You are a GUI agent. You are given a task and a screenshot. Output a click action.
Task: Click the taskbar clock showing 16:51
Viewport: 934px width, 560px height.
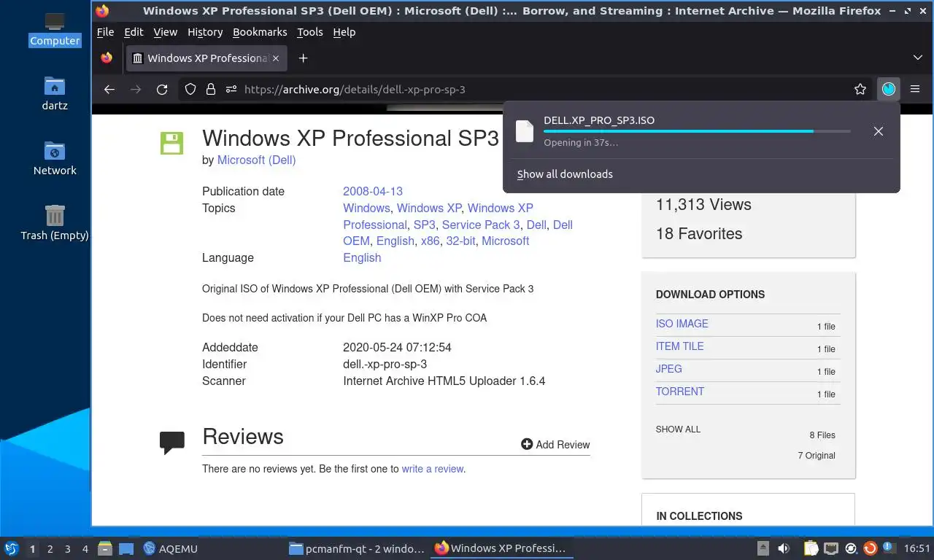point(917,548)
